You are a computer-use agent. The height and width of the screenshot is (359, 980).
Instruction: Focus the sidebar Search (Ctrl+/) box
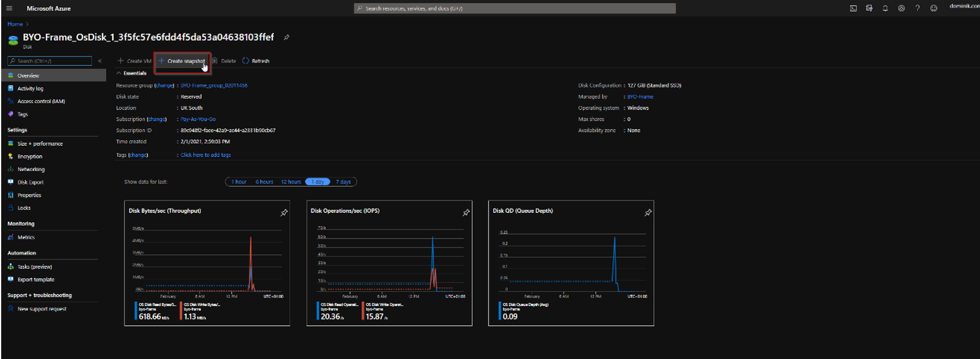coord(50,61)
